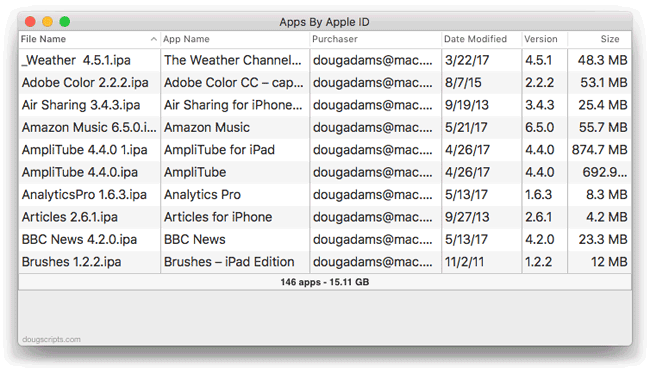Image resolution: width=650 pixels, height=368 pixels.
Task: Select AmpliTube 4.4.0 1.ipa file
Action: [85, 150]
